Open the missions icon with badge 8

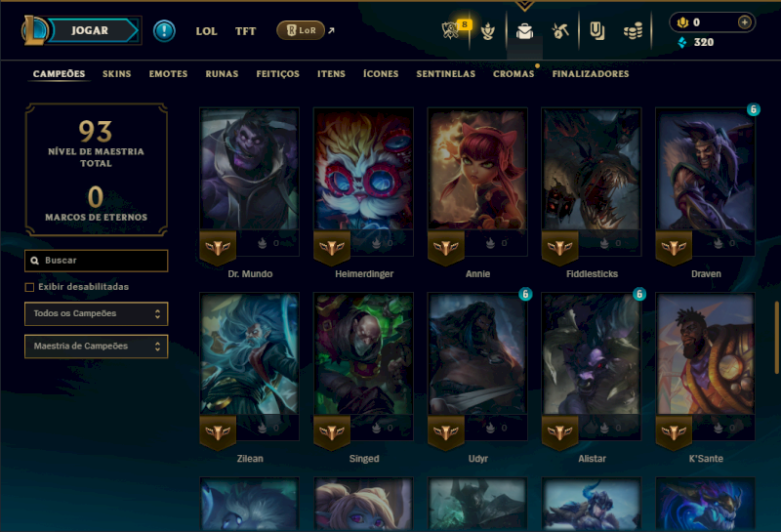(451, 30)
